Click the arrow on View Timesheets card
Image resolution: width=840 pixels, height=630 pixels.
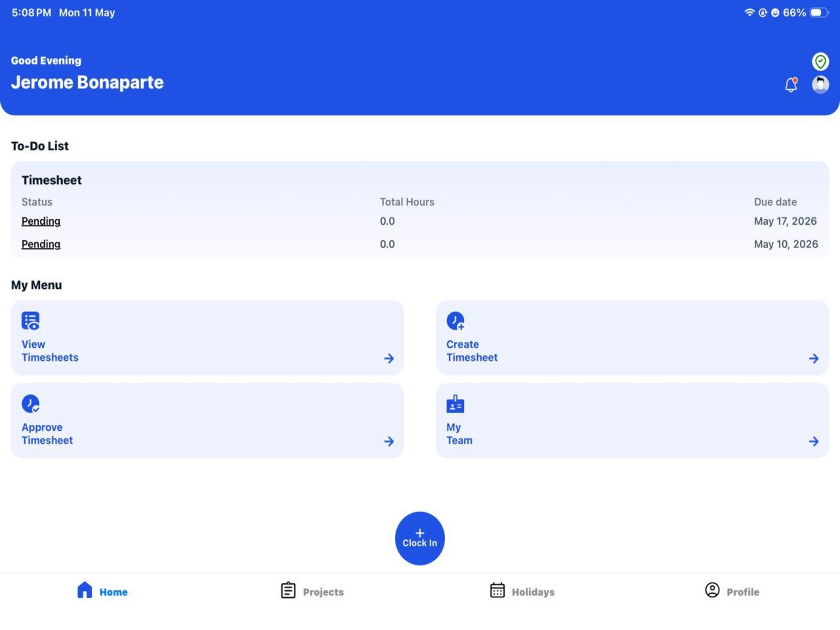click(389, 358)
